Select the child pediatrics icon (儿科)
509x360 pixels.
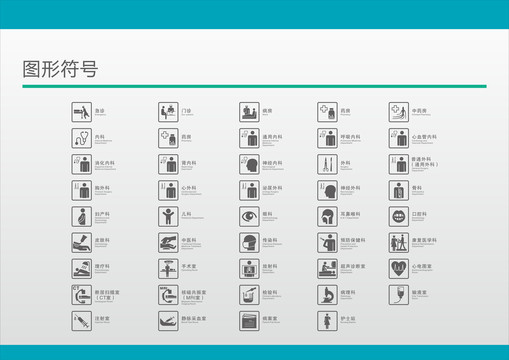(x=168, y=217)
